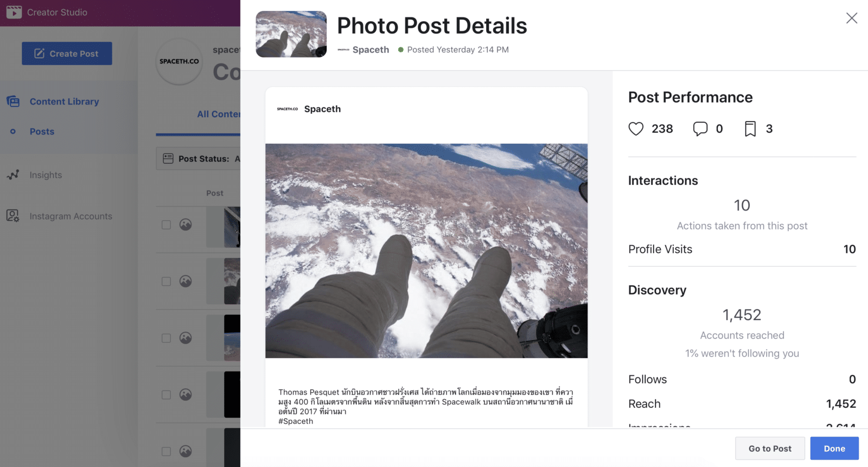Click the Go to Post button

pyautogui.click(x=769, y=449)
